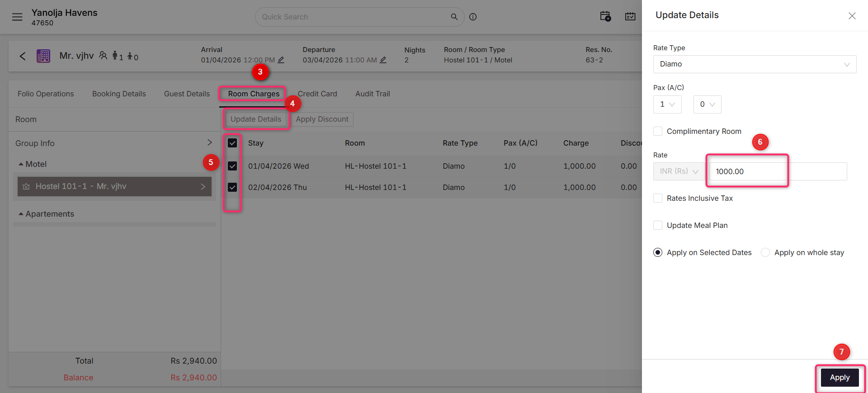Click the Apply Discount button
Screen dimensions: 868x393
coord(322,119)
